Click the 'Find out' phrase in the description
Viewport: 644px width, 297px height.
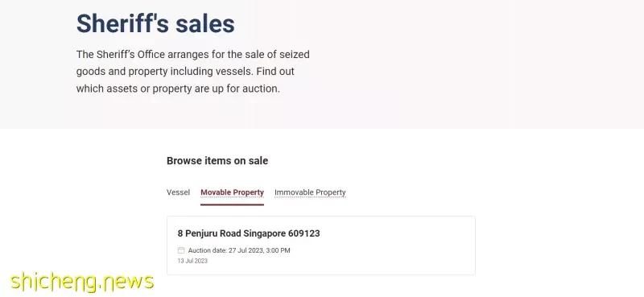275,72
